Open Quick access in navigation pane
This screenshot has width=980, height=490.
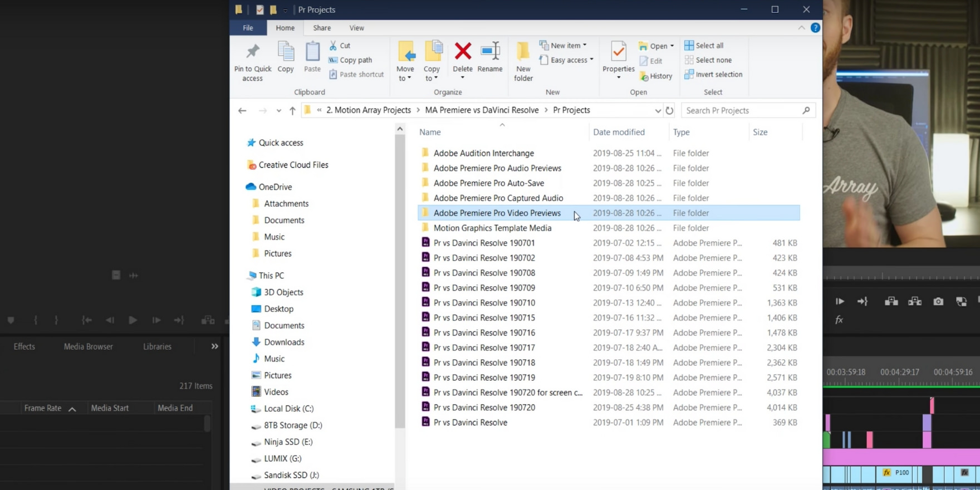click(281, 143)
